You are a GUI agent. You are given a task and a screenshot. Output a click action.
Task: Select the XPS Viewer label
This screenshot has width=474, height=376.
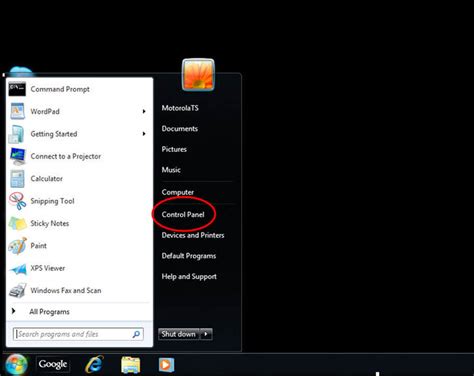tap(48, 268)
